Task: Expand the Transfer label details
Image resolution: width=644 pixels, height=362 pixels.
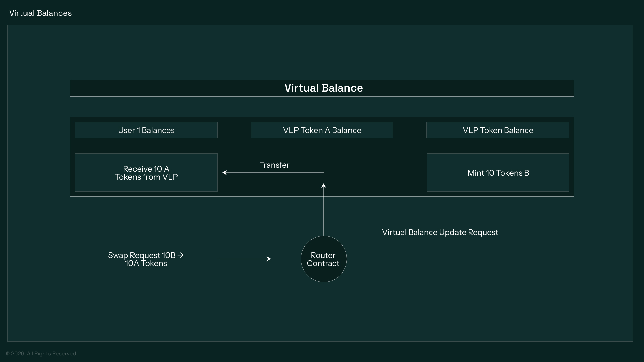Action: 274,165
